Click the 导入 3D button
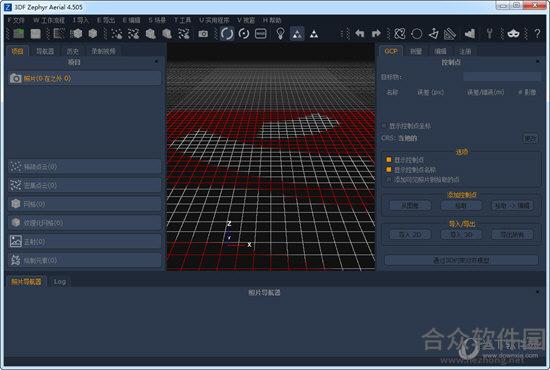 click(x=461, y=234)
